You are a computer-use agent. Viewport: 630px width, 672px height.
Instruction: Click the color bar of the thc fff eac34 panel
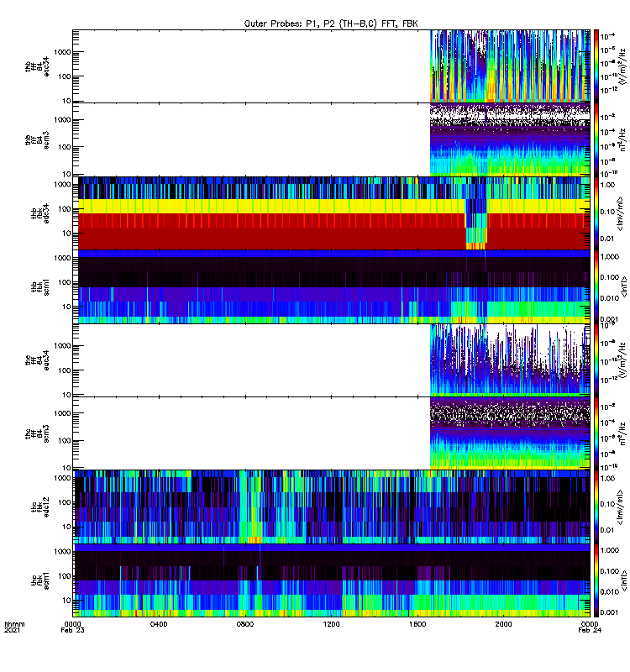596,360
